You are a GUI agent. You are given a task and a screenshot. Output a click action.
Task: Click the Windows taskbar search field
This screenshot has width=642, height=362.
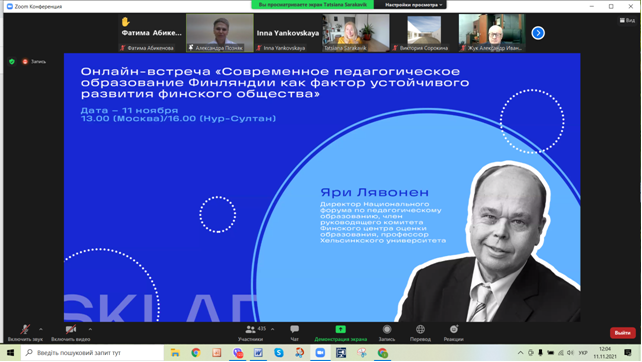point(92,353)
